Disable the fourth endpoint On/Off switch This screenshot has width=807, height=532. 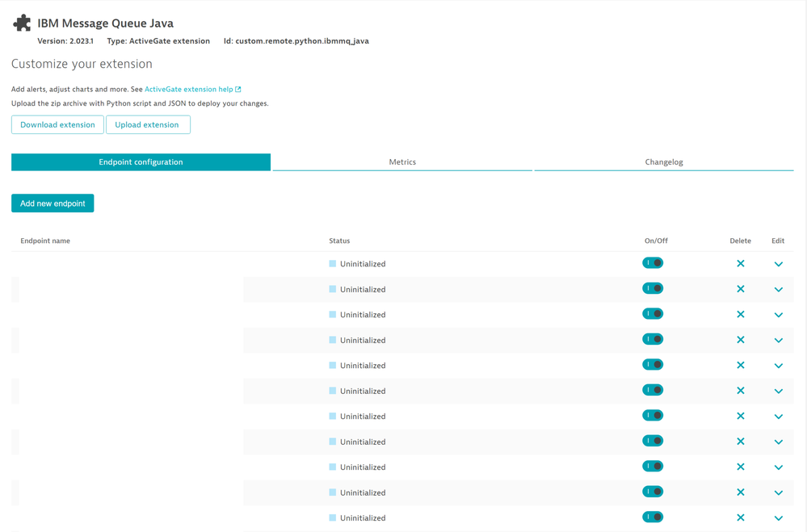(x=653, y=340)
